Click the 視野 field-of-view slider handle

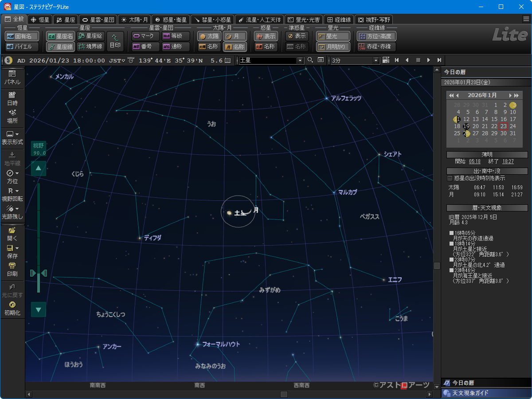click(x=39, y=273)
